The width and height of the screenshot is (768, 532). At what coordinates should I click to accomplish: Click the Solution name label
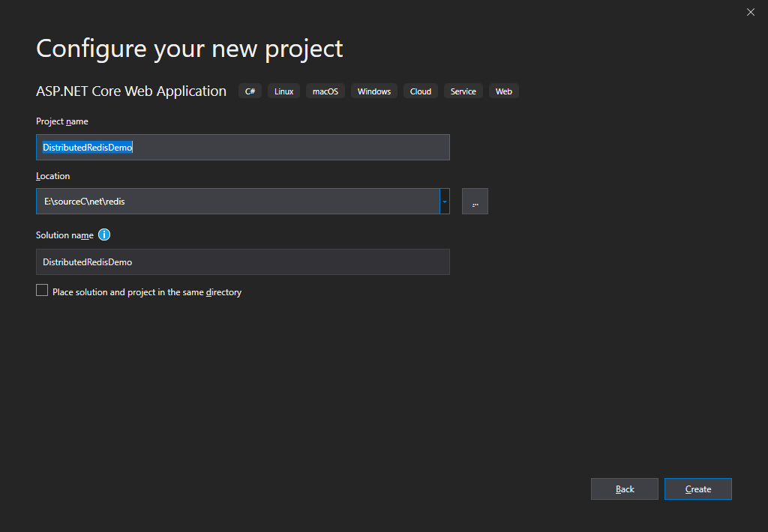coord(64,235)
